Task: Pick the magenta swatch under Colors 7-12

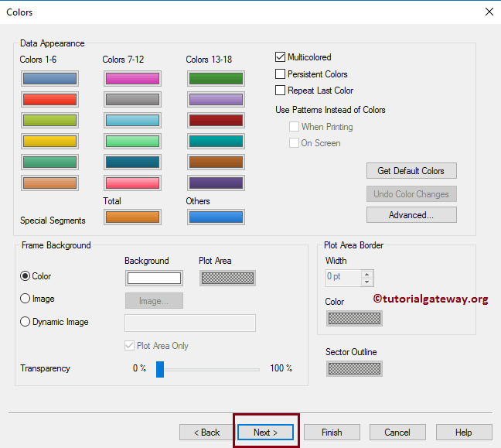Action: point(132,79)
